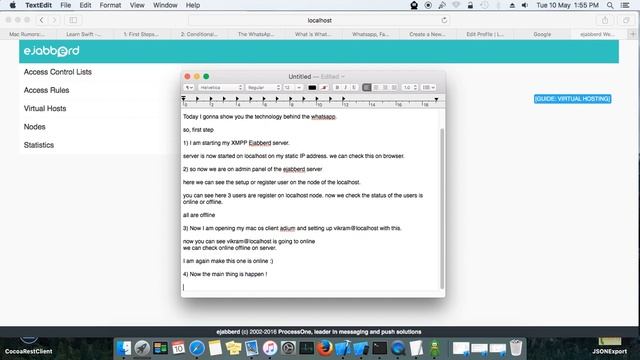
Task: Click the ProcessOne footer link
Action: (294, 332)
